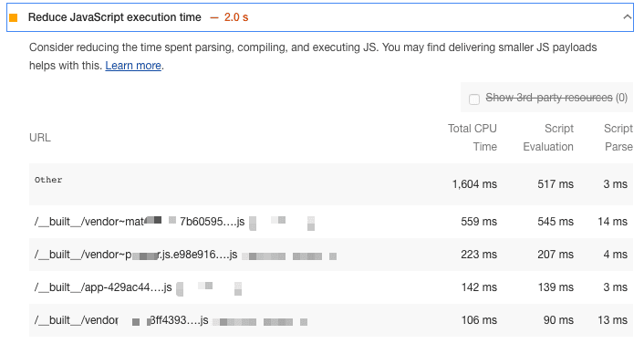Click the orange square audit severity icon
Screen dimensions: 644x344
14,17
